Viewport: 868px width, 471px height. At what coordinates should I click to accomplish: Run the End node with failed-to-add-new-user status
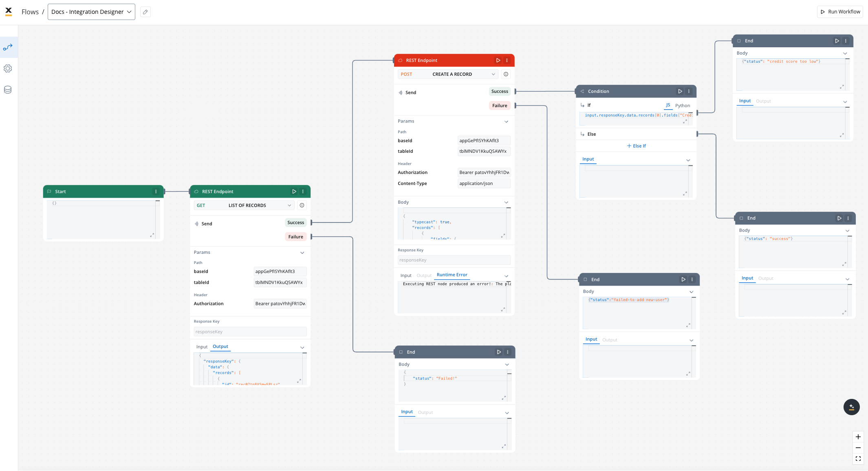683,280
